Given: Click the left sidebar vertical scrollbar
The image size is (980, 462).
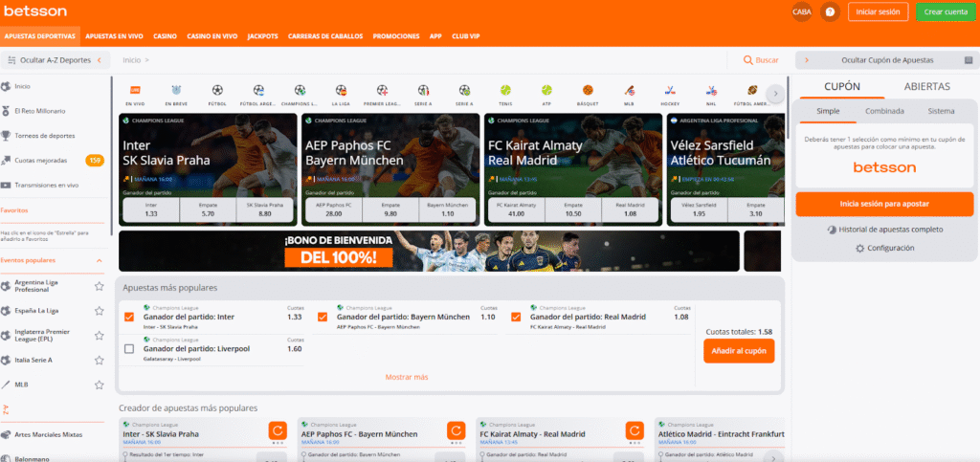Looking at the screenshot, I should (x=112, y=156).
